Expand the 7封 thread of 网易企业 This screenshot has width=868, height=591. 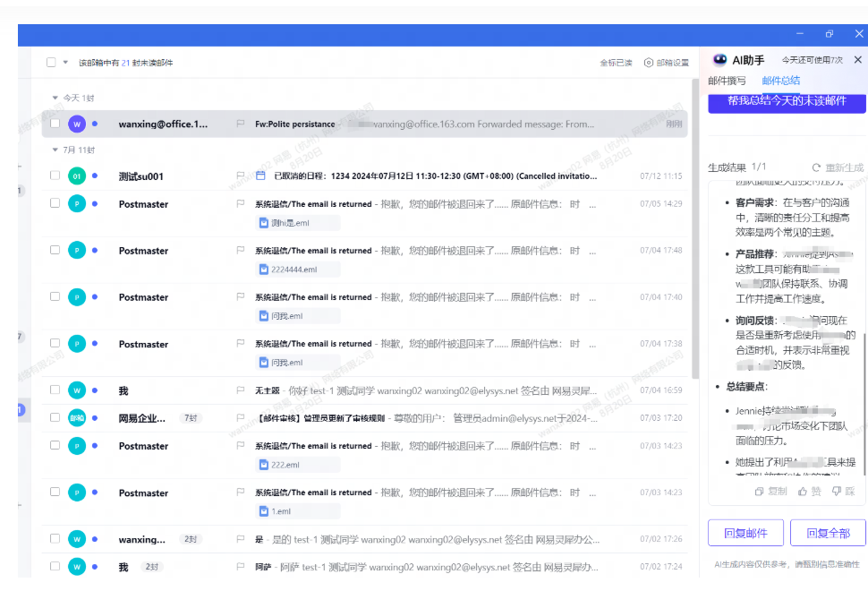tap(191, 418)
